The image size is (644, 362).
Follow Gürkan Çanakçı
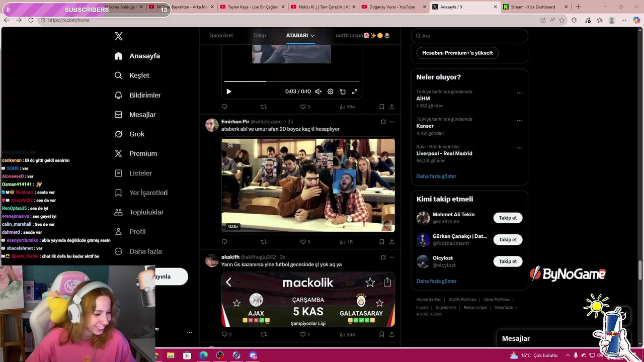(508, 240)
